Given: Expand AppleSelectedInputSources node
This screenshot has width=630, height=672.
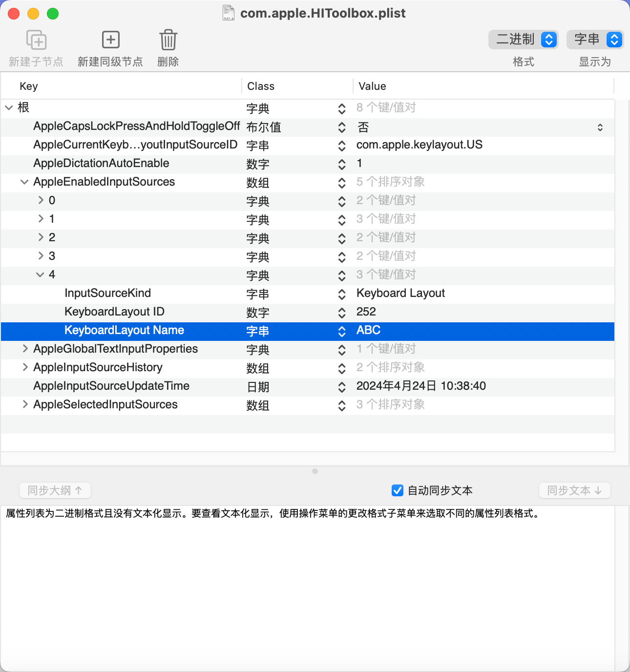Looking at the screenshot, I should point(25,404).
